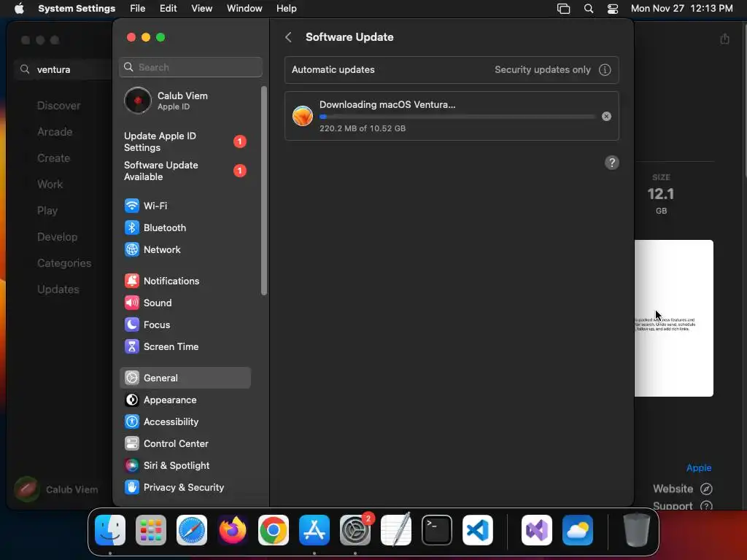
Task: Open Spotlight search in menu bar
Action: [x=589, y=8]
